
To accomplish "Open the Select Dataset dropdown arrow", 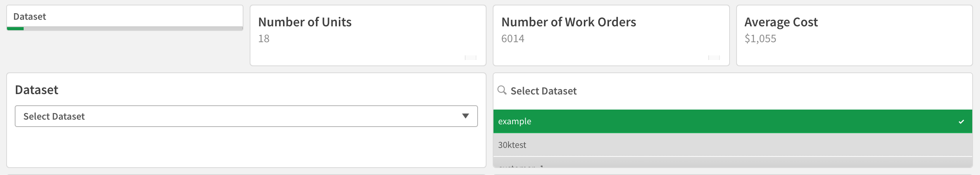I will click(x=465, y=116).
